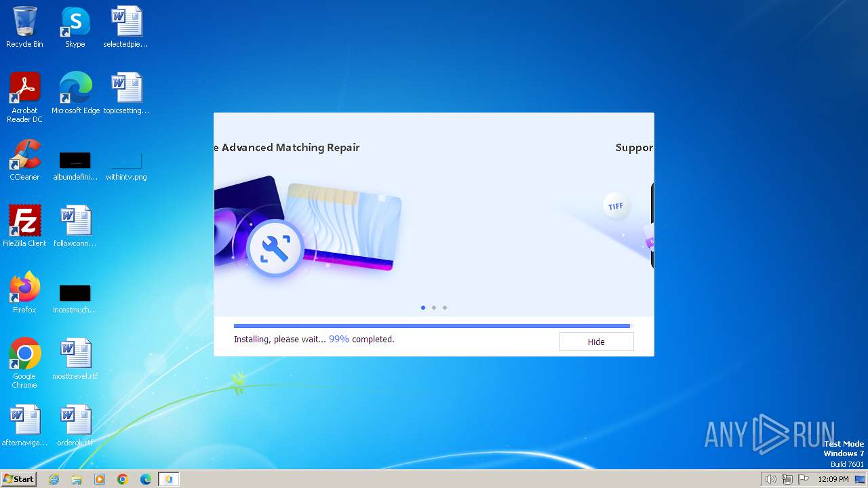Click the TIFF badge in the slide
Image resolution: width=868 pixels, height=488 pixels.
point(616,206)
